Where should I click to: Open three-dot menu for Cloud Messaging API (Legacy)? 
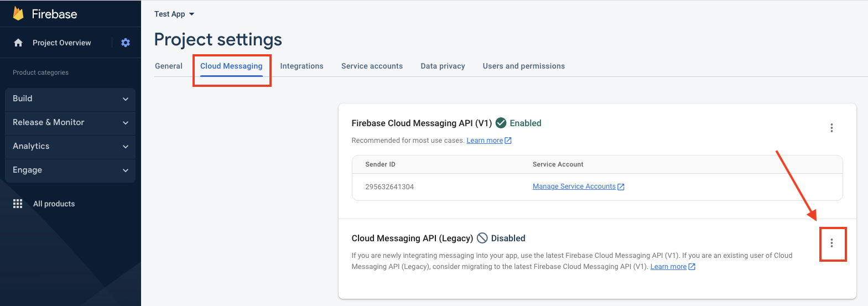[831, 243]
